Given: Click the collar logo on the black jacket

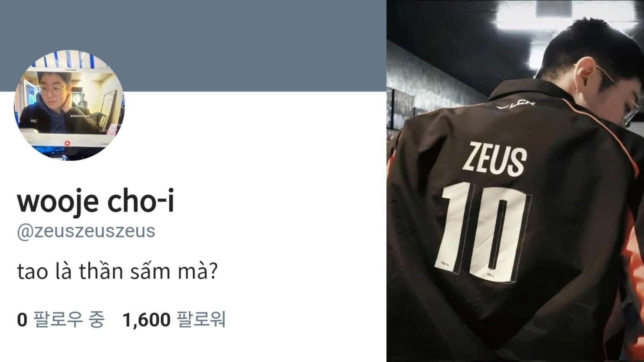Looking at the screenshot, I should coord(516,105).
